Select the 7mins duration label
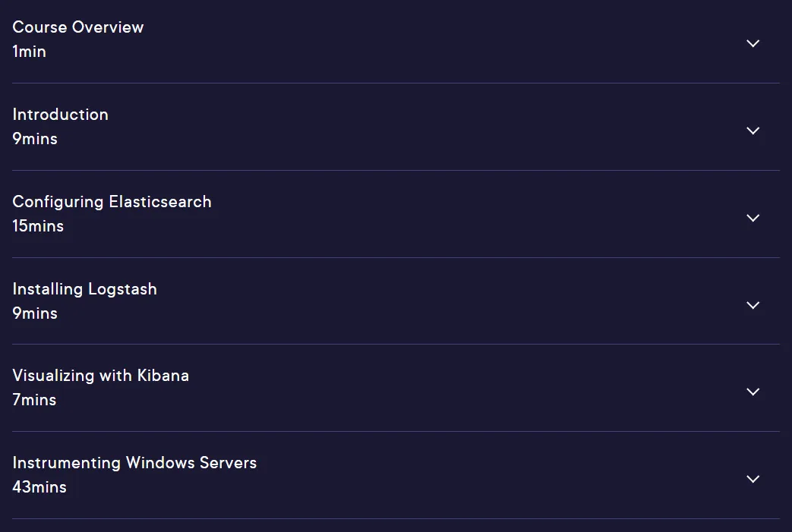This screenshot has width=792, height=532. 34,400
